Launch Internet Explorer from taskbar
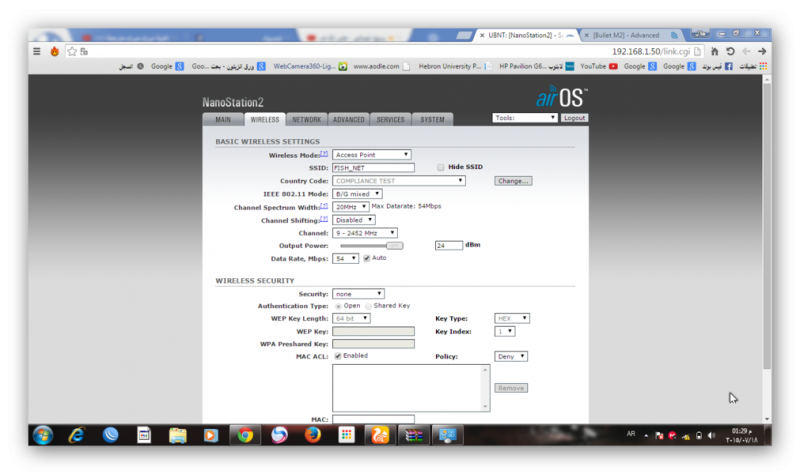This screenshot has width=800, height=474. (x=77, y=435)
